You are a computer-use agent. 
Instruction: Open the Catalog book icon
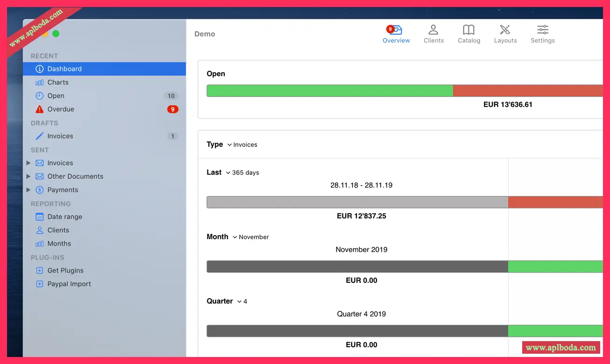468,30
